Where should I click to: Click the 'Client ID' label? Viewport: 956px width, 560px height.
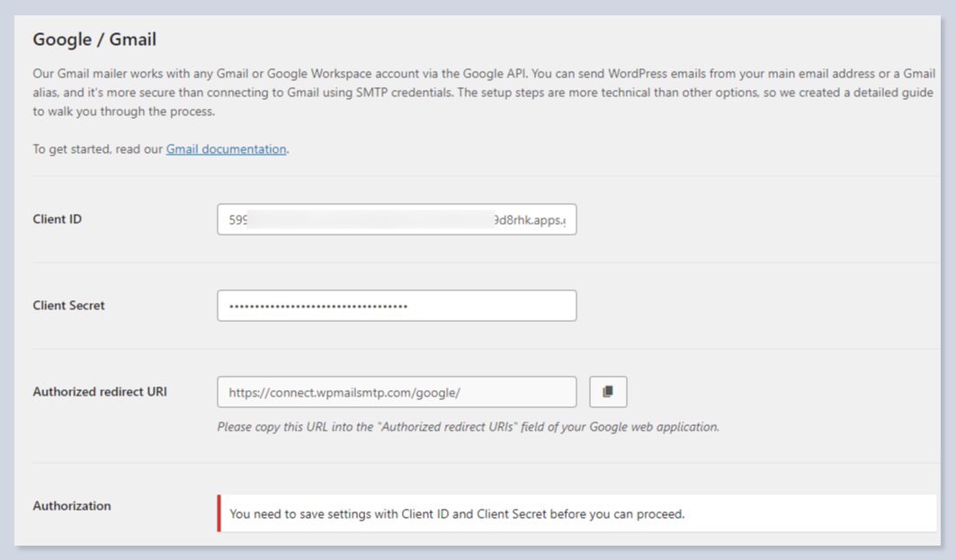tap(58, 219)
